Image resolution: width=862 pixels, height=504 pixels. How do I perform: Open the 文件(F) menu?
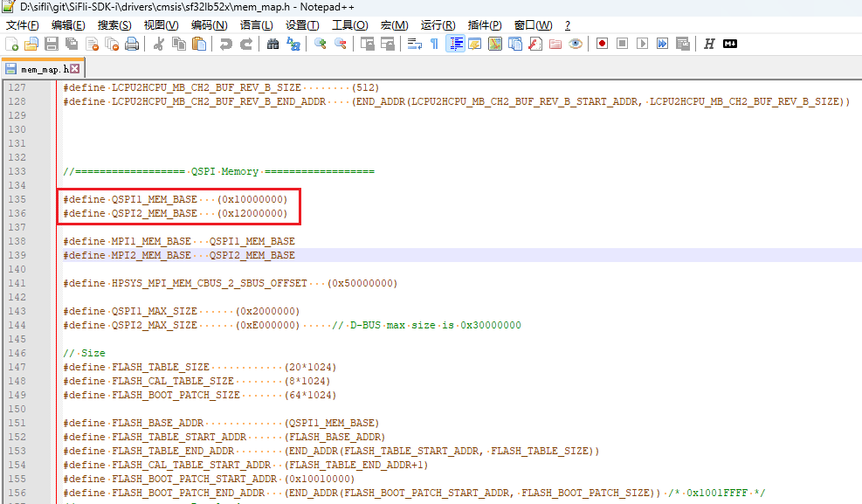pyautogui.click(x=23, y=25)
